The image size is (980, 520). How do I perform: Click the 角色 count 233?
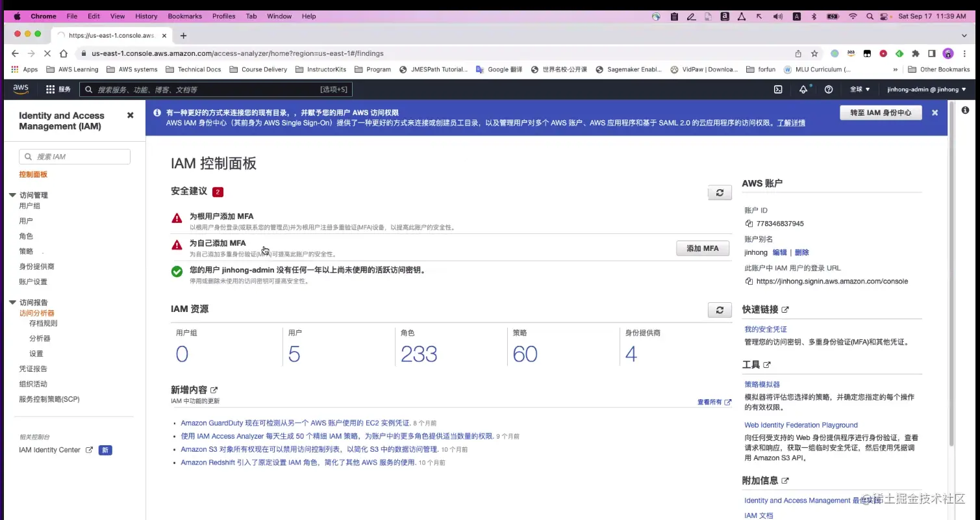[x=419, y=354]
